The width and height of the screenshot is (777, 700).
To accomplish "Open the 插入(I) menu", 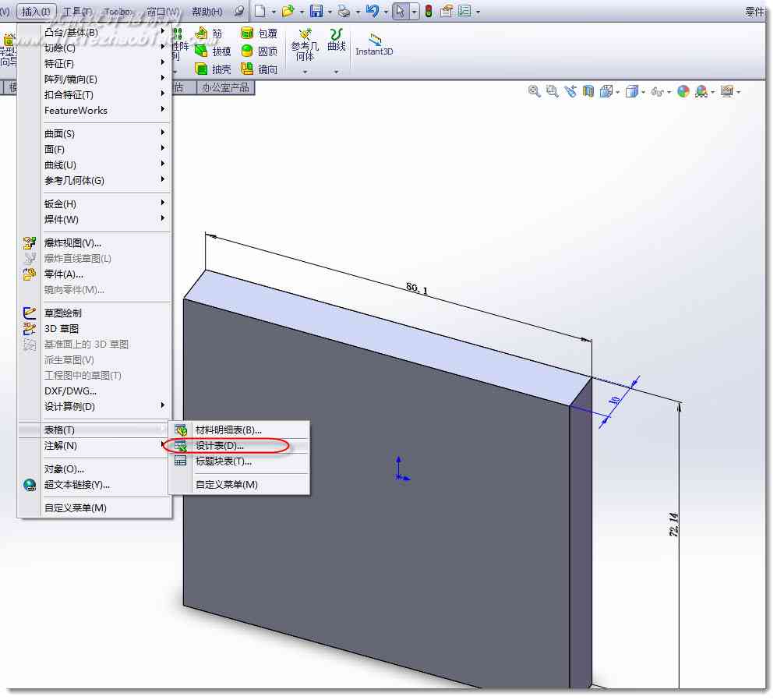I will (36, 12).
